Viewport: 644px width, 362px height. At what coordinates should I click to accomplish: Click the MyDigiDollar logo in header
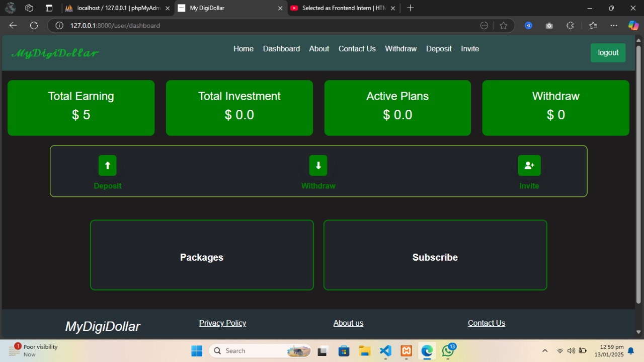tap(55, 53)
